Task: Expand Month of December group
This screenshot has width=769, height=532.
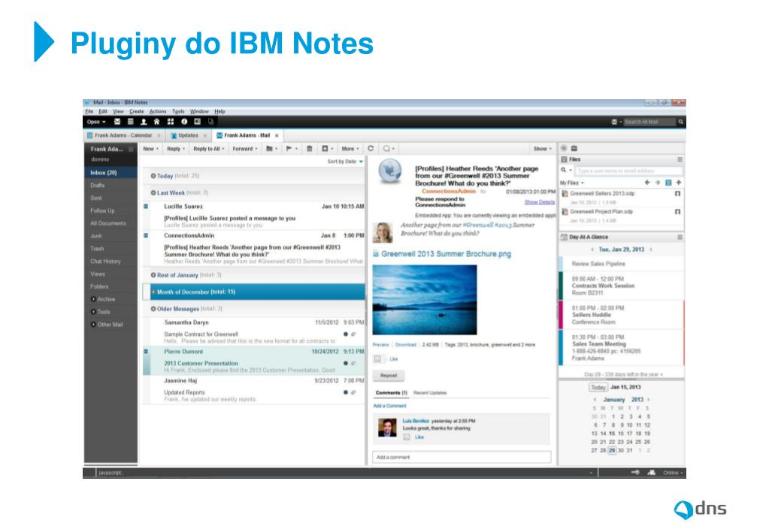Action: point(153,292)
